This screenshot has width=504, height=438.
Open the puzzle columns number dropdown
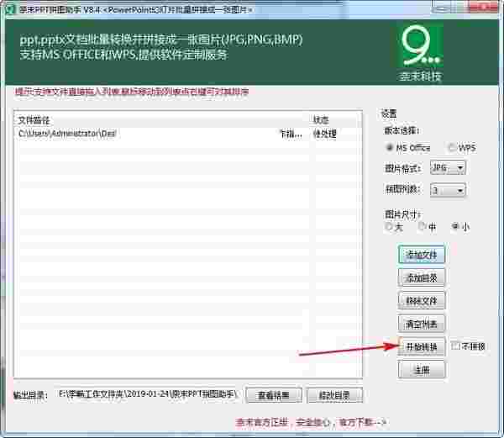click(x=448, y=190)
